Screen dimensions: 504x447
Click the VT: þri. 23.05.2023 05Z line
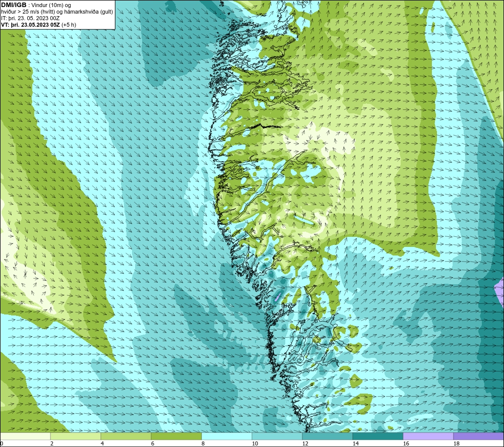(x=39, y=24)
